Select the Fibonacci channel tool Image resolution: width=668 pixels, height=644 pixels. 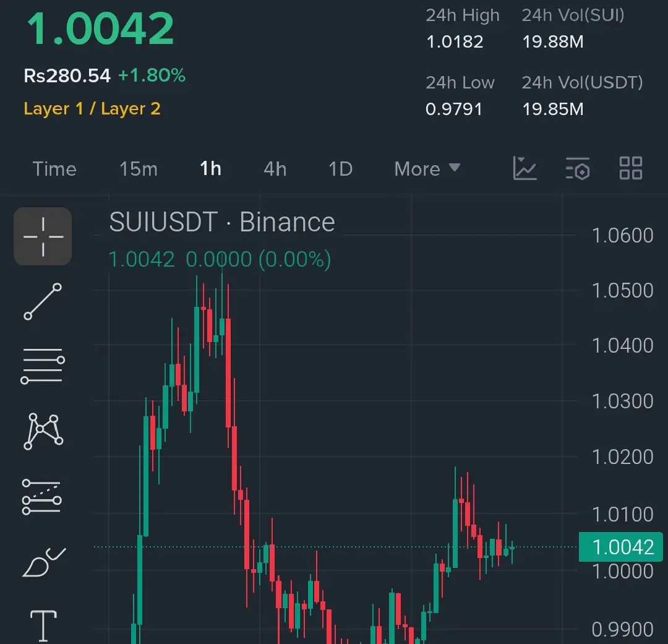tap(42, 497)
